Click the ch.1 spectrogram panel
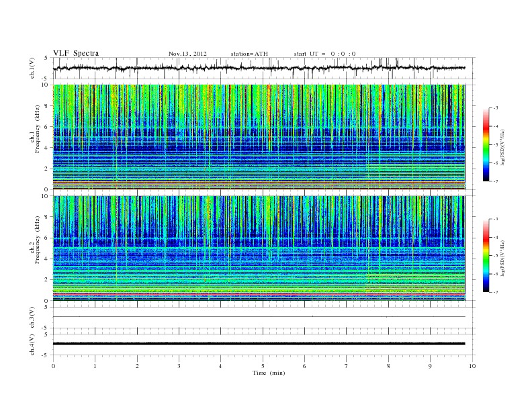Viewport: 532px width, 411px height. click(x=259, y=137)
